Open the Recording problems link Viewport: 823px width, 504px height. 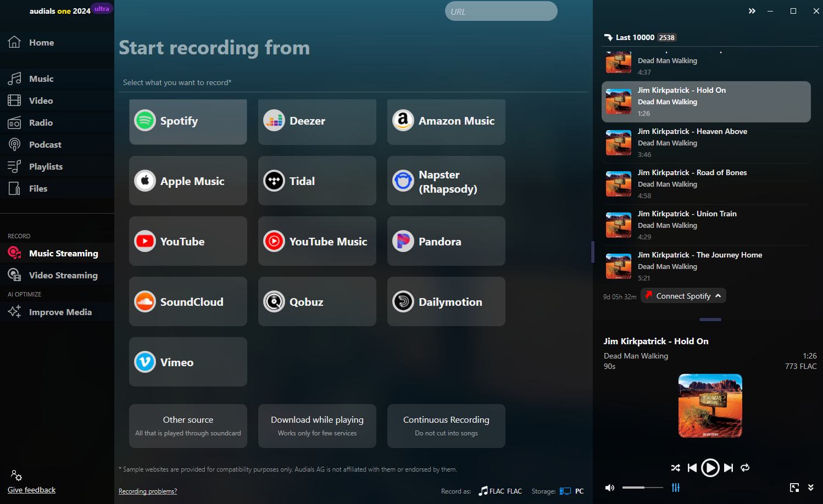coord(148,491)
